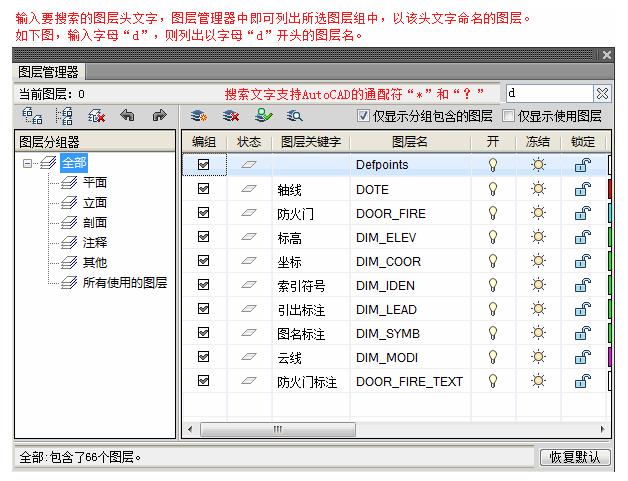This screenshot has width=628, height=481.
Task: Lock the DIM_LEAD layer padlock
Action: pos(583,309)
